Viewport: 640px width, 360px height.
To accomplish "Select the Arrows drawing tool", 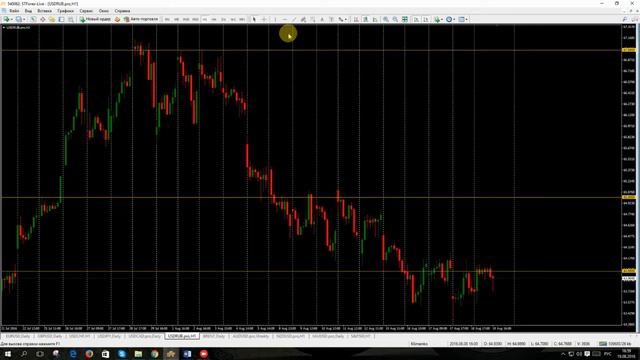I will coord(340,19).
